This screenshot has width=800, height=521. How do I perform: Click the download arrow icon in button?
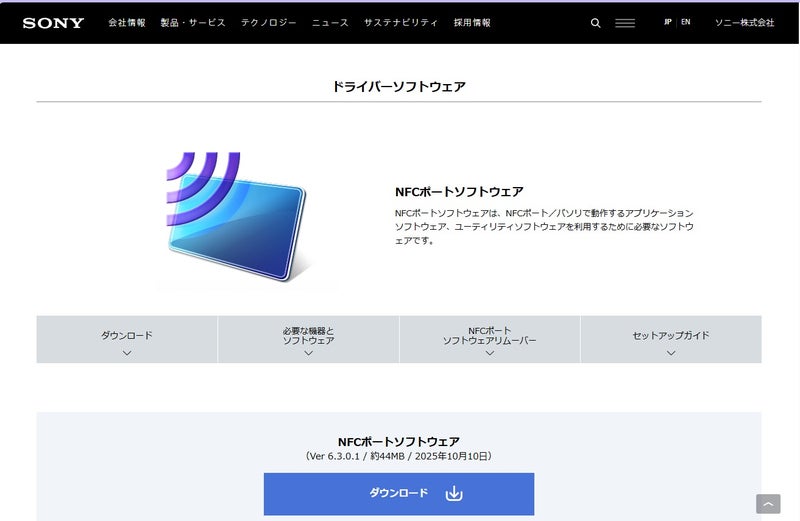[x=454, y=493]
